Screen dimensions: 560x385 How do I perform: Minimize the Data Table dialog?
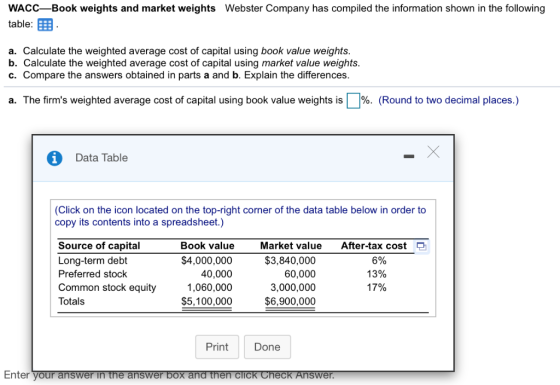[x=409, y=156]
